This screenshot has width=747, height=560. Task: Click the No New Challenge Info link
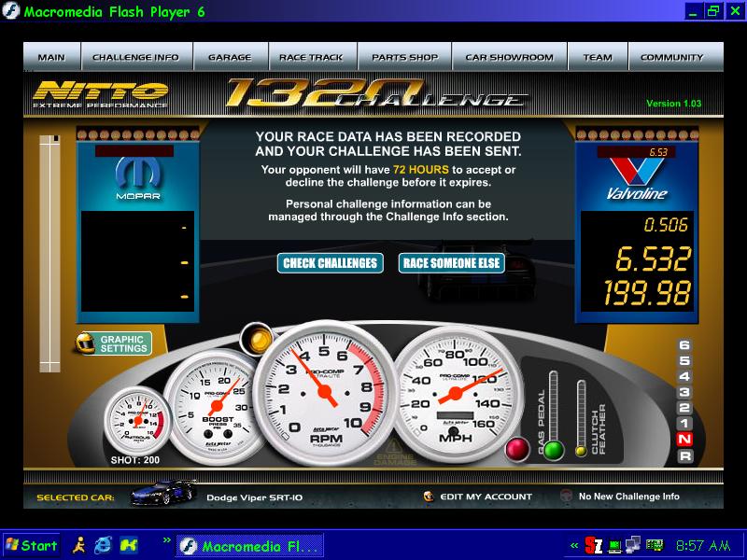click(x=628, y=497)
